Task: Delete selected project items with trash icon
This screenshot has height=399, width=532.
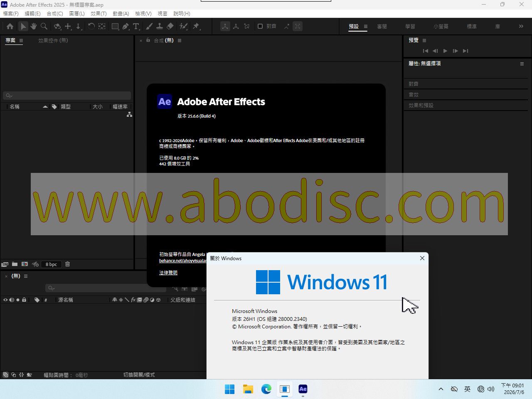Action: [68, 264]
